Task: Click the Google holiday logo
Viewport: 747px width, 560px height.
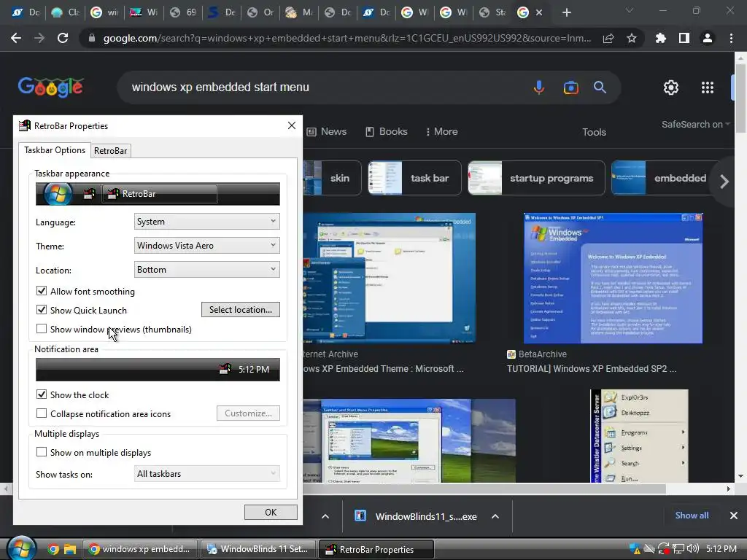Action: pyautogui.click(x=50, y=87)
